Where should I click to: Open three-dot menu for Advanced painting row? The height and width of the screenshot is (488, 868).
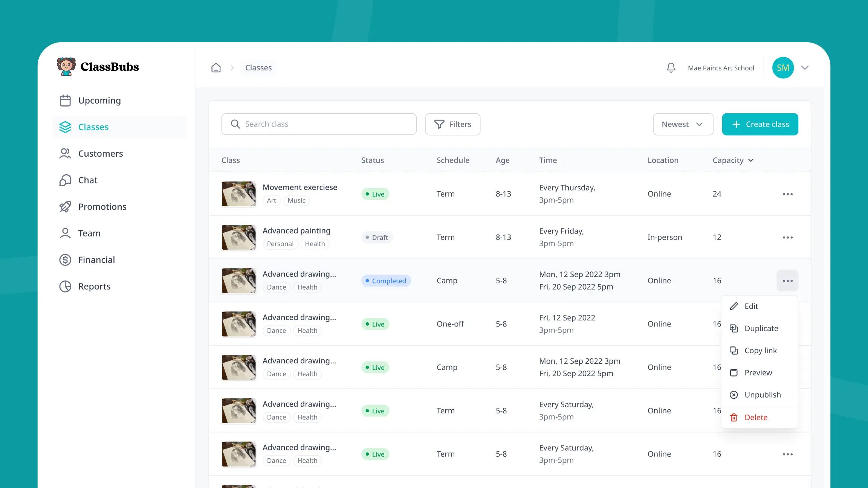(x=787, y=238)
